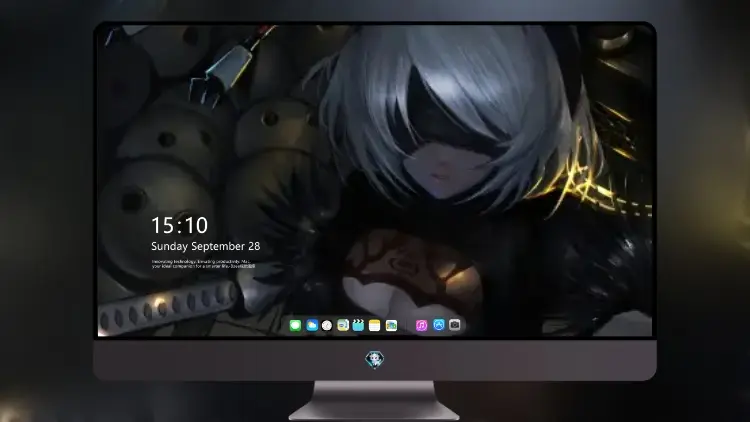Click the 15:10 clock display
This screenshot has height=422, width=750.
point(179,225)
